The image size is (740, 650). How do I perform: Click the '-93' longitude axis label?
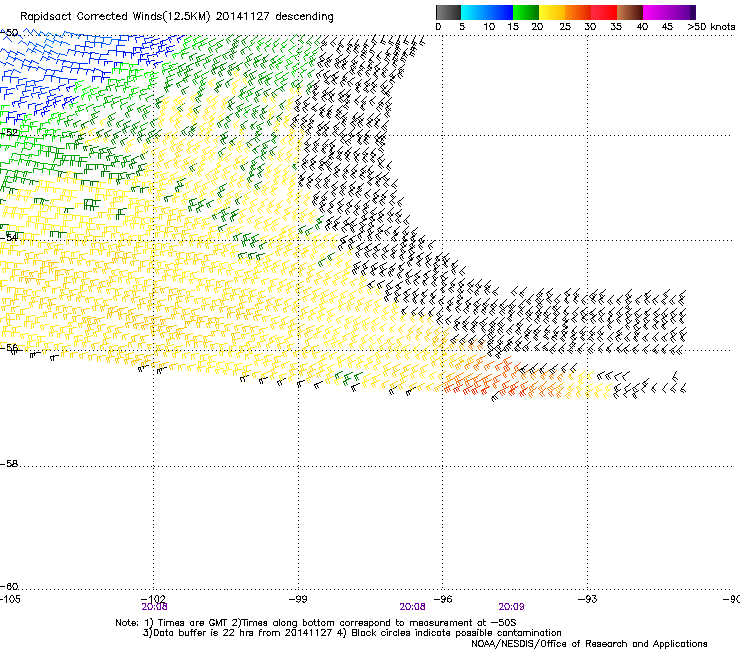tap(588, 599)
